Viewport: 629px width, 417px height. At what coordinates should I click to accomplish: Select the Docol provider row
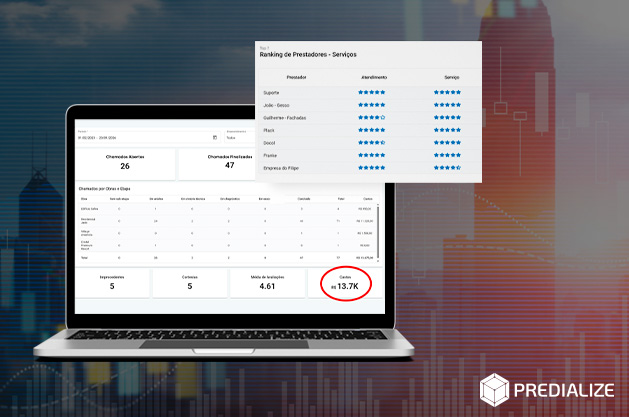tap(368, 143)
